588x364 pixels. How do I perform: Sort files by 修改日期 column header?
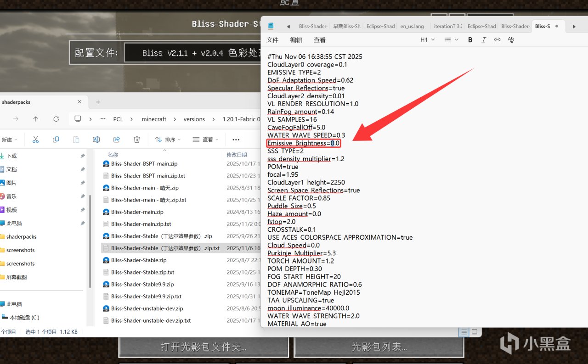237,155
